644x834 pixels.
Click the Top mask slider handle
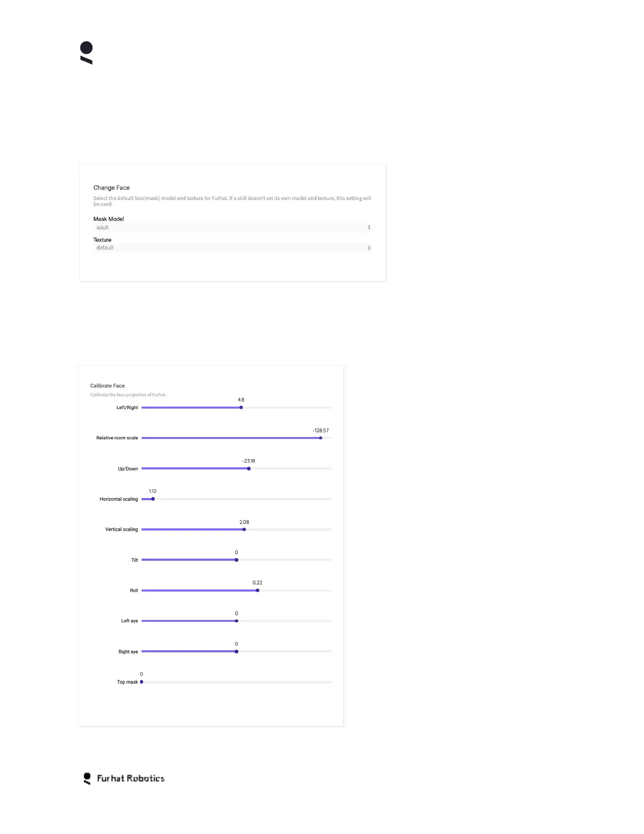click(x=142, y=682)
